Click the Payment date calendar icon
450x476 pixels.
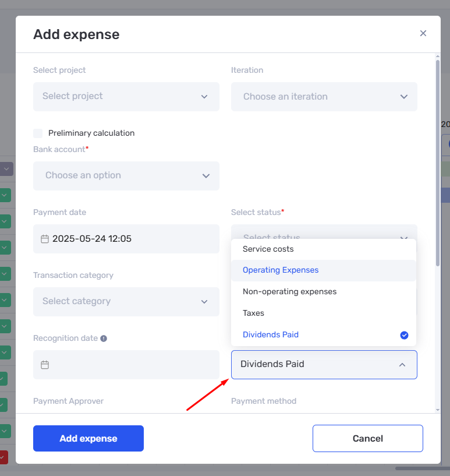point(45,239)
